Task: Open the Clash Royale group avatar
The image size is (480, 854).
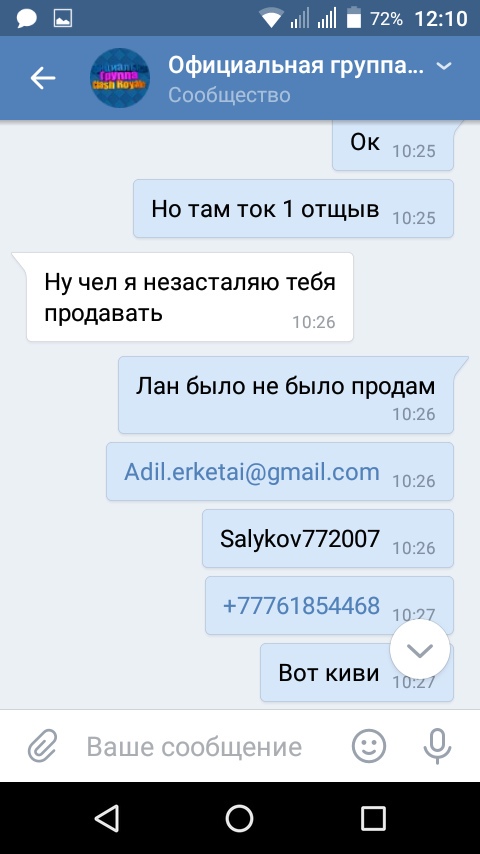Action: (x=120, y=78)
